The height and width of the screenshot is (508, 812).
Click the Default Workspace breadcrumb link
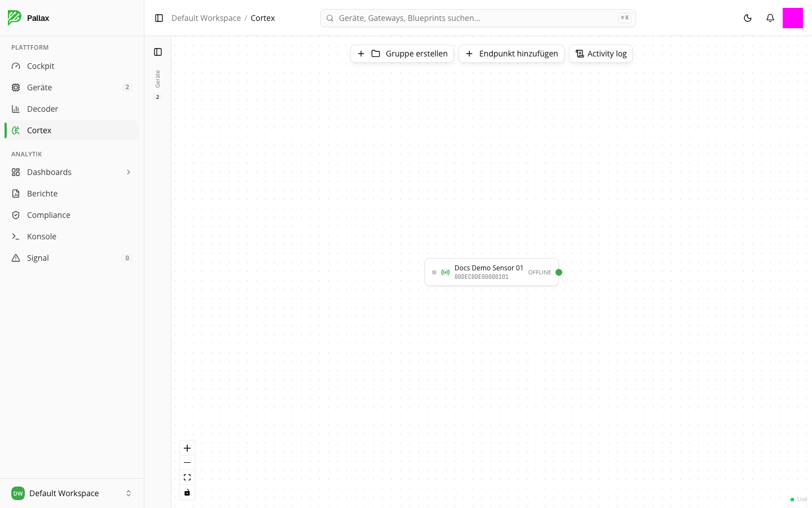206,18
